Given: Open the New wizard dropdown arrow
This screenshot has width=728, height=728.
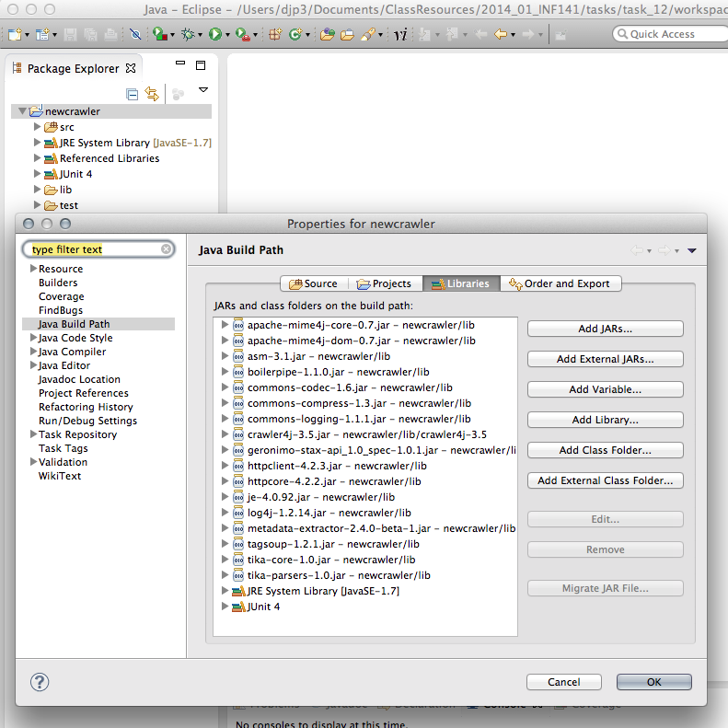Looking at the screenshot, I should [x=27, y=35].
